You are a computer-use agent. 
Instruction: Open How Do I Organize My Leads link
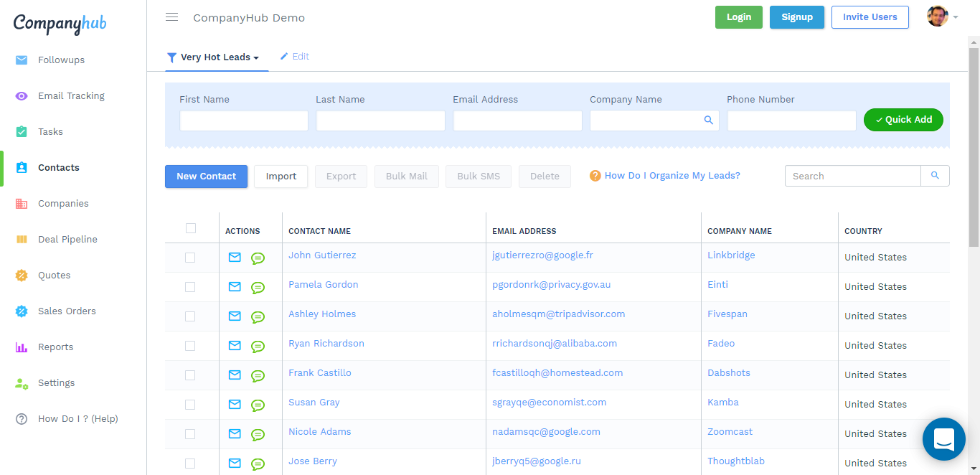[x=672, y=176]
